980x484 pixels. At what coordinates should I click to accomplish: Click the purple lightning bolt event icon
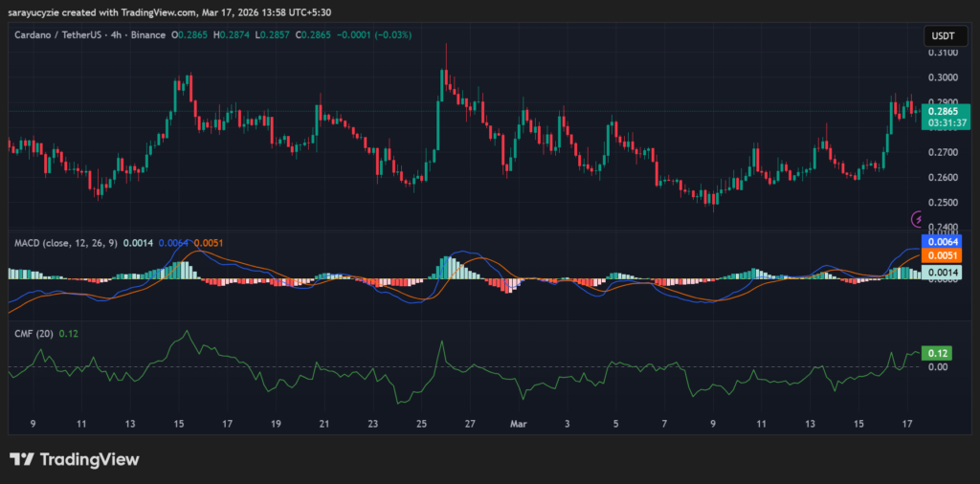tap(918, 219)
